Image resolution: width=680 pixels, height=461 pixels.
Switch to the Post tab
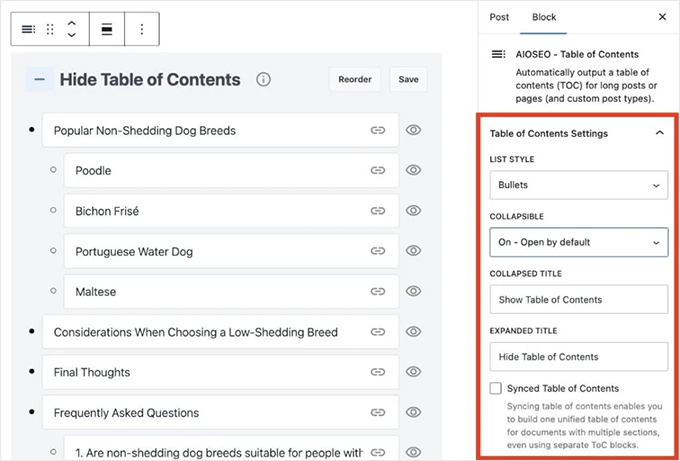coord(499,17)
